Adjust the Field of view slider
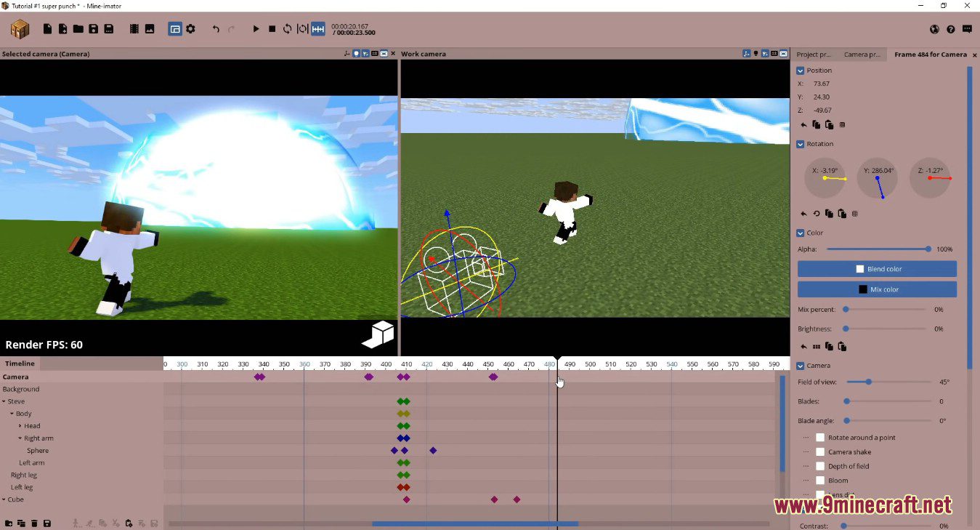The width and height of the screenshot is (980, 530). click(x=889, y=382)
